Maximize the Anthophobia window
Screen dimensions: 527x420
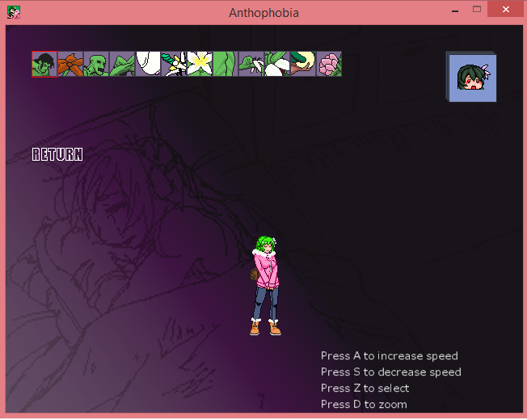click(477, 10)
